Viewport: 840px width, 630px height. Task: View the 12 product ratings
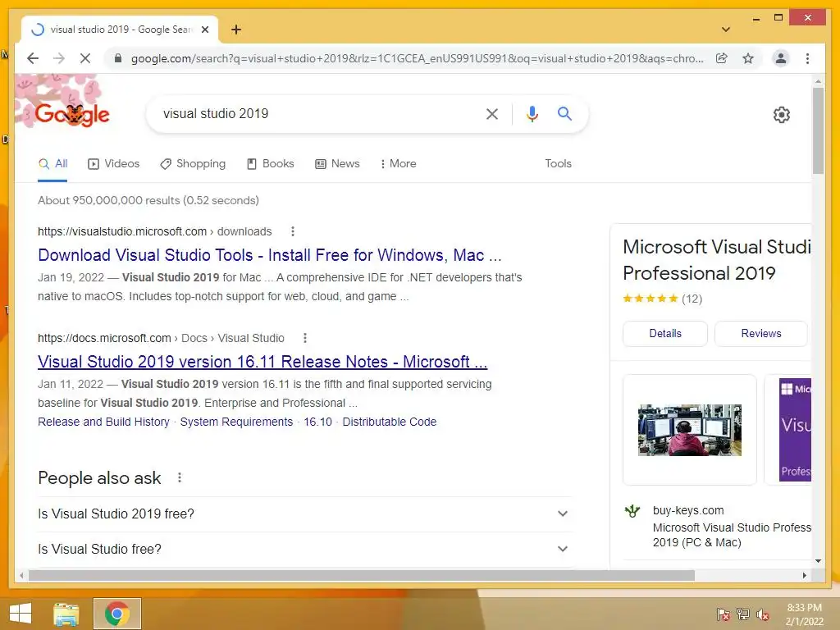tap(692, 299)
